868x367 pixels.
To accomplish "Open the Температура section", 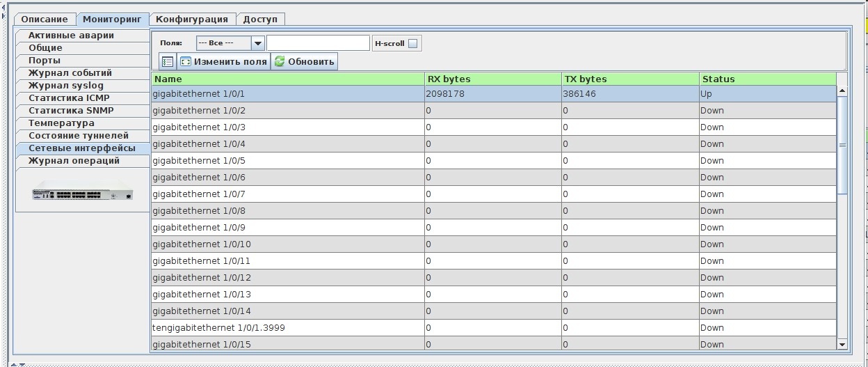I will pyautogui.click(x=61, y=123).
